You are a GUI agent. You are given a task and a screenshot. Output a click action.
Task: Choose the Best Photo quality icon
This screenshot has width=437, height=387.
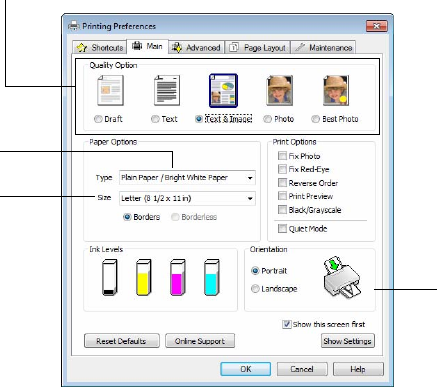tap(336, 90)
